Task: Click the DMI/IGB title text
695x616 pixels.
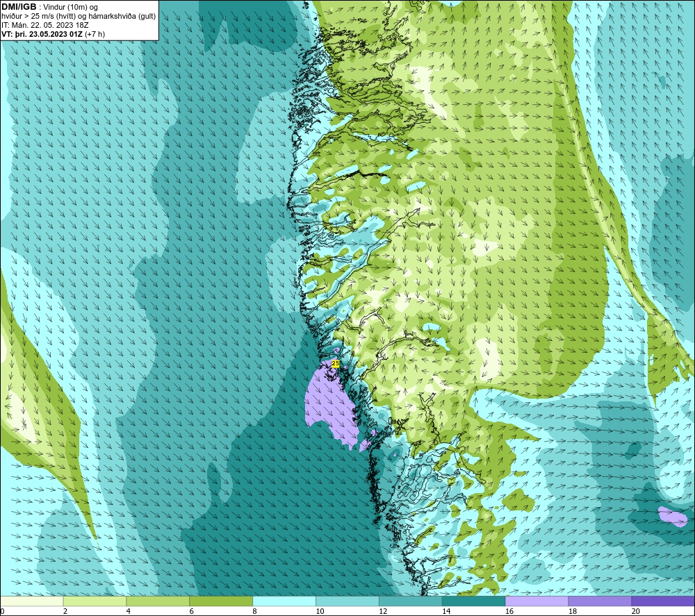Action: coord(19,7)
